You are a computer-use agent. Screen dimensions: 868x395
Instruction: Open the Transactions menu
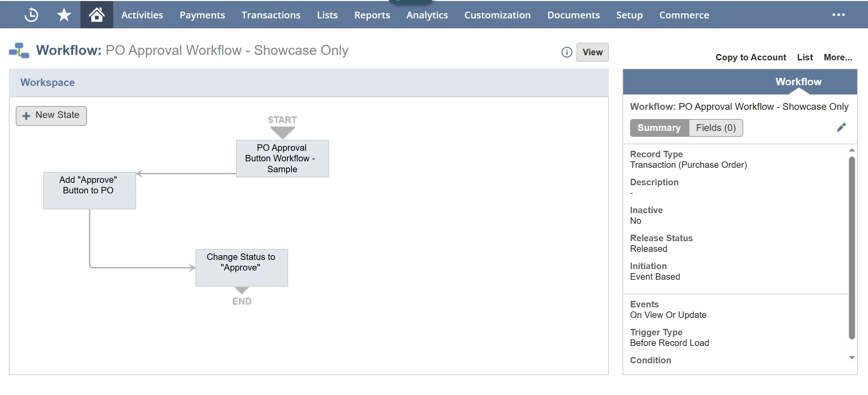point(271,15)
